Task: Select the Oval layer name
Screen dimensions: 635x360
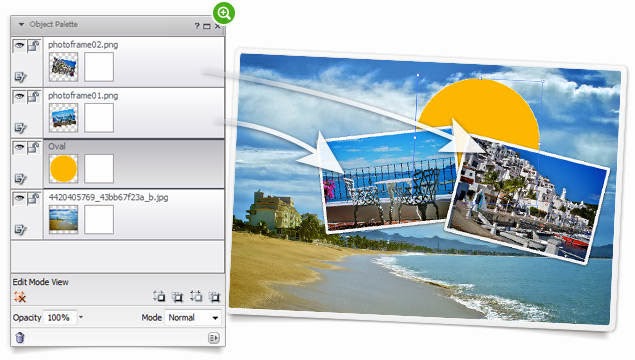Action: [57, 146]
